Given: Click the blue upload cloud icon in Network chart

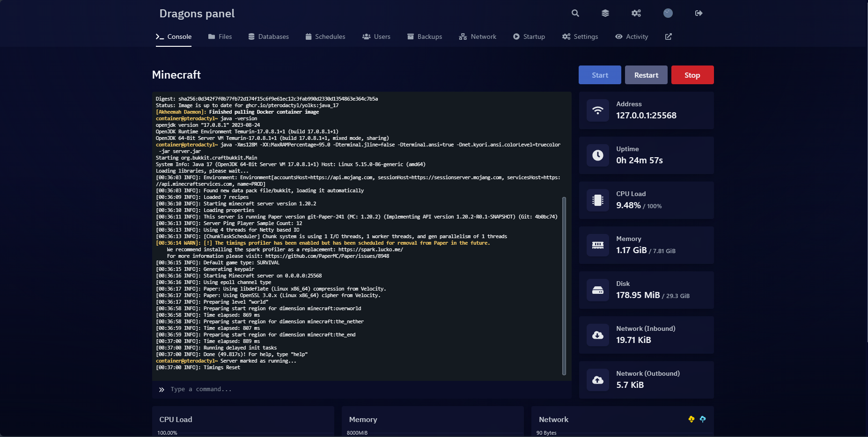Looking at the screenshot, I should click(703, 419).
